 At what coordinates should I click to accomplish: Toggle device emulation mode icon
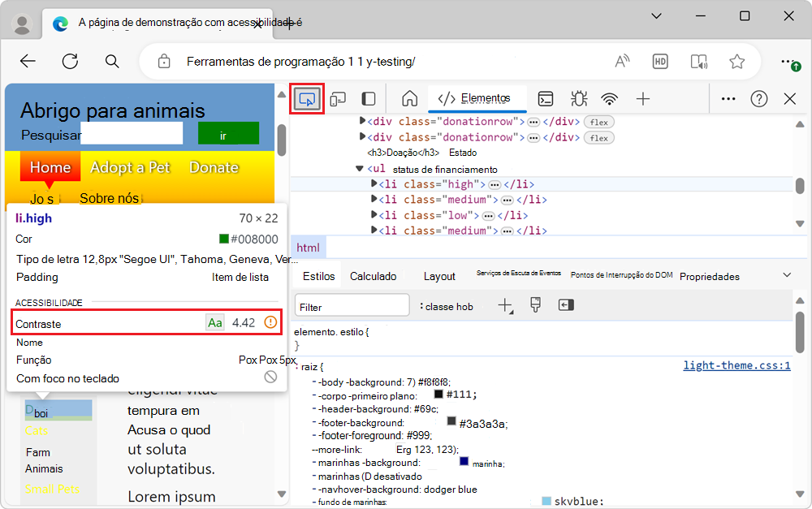coord(338,99)
